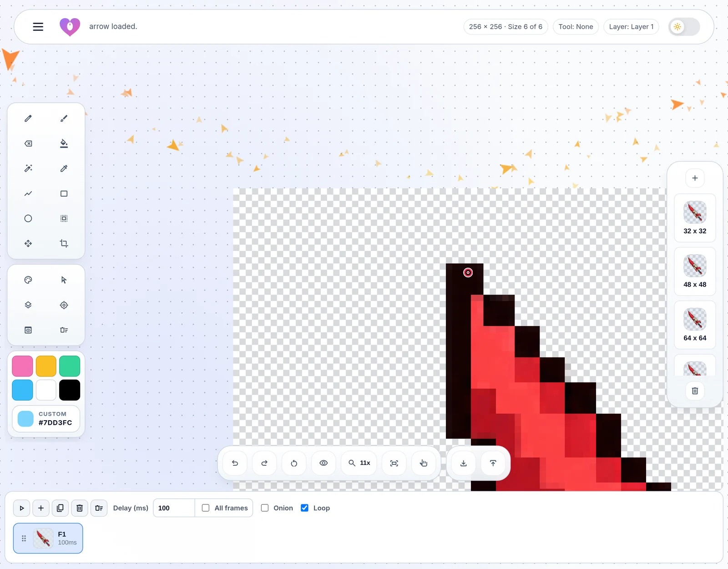Screen dimensions: 728x569
Task: Click the Delay (ms) input field
Action: pos(174,508)
